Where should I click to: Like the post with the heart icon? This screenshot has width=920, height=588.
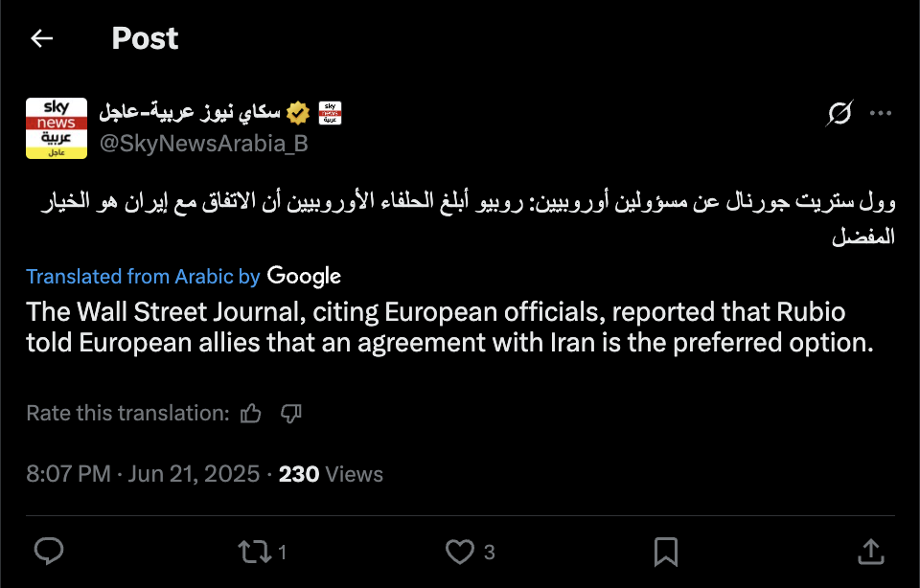point(460,552)
